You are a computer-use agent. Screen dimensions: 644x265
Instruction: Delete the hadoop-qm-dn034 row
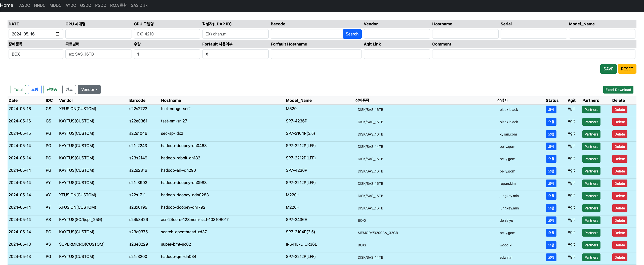(x=620, y=257)
